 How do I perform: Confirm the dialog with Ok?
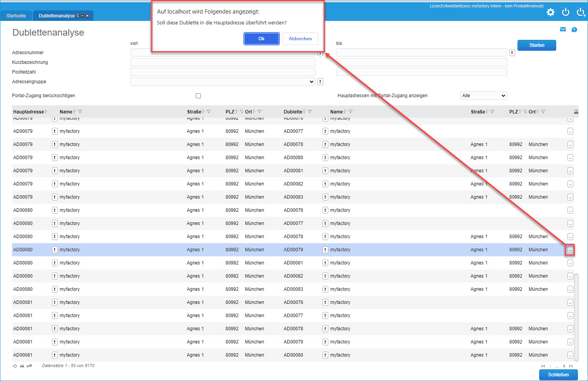(261, 39)
